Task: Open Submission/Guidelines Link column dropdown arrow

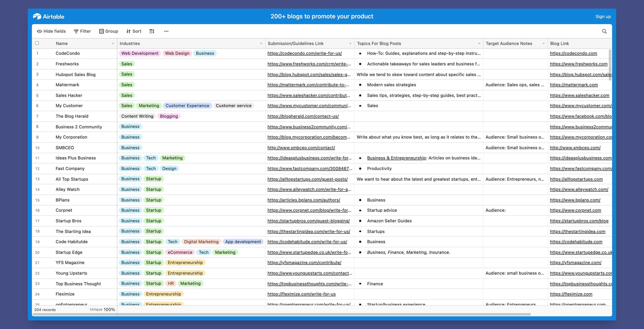Action: pos(350,44)
